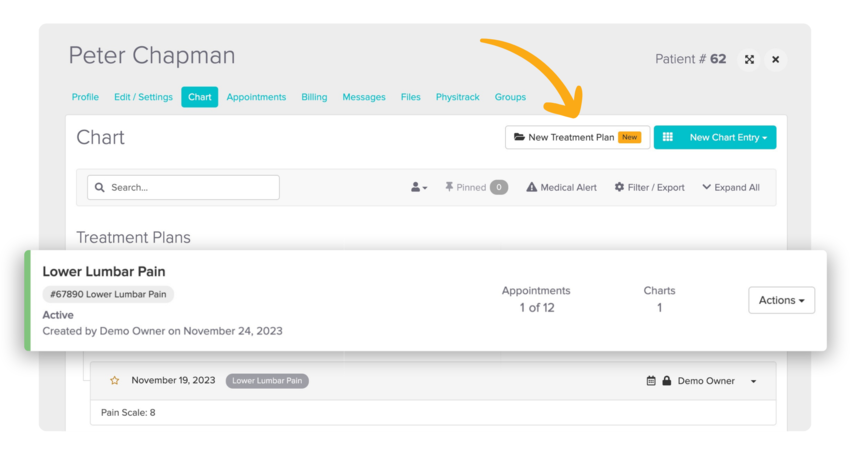Click the New Treatment Plan button
The height and width of the screenshot is (455, 850).
[577, 137]
